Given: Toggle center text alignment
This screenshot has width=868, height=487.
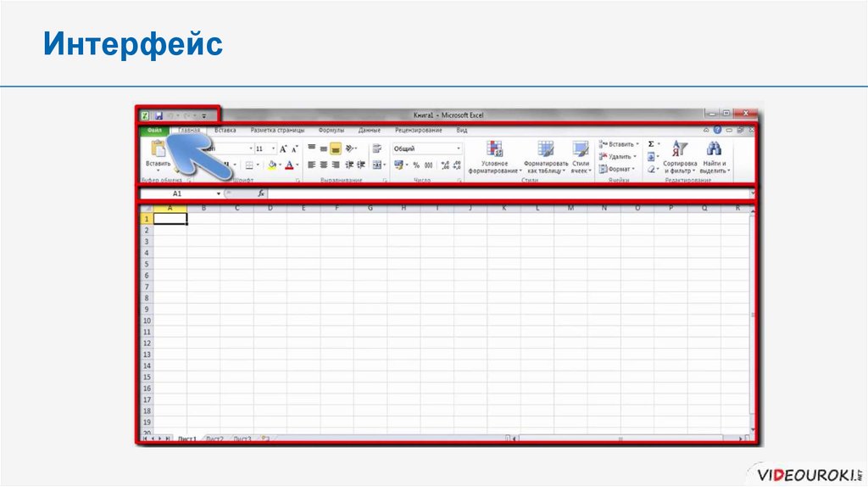Looking at the screenshot, I should (323, 165).
